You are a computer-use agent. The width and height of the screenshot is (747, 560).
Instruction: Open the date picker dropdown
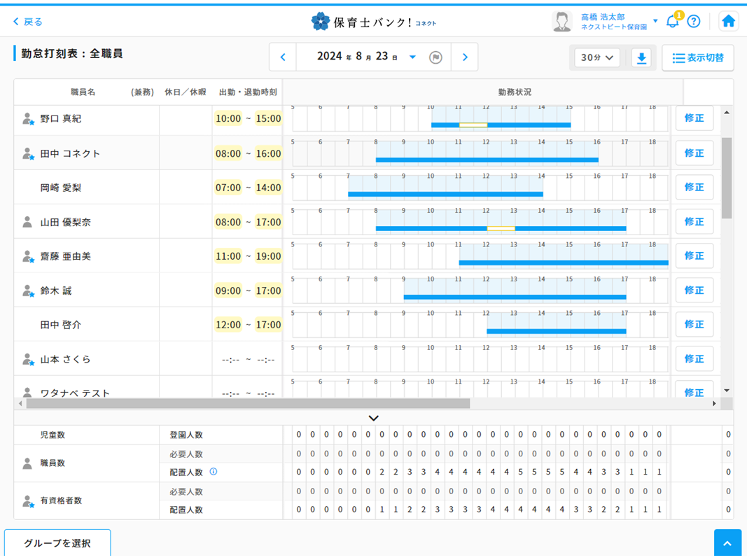click(412, 57)
